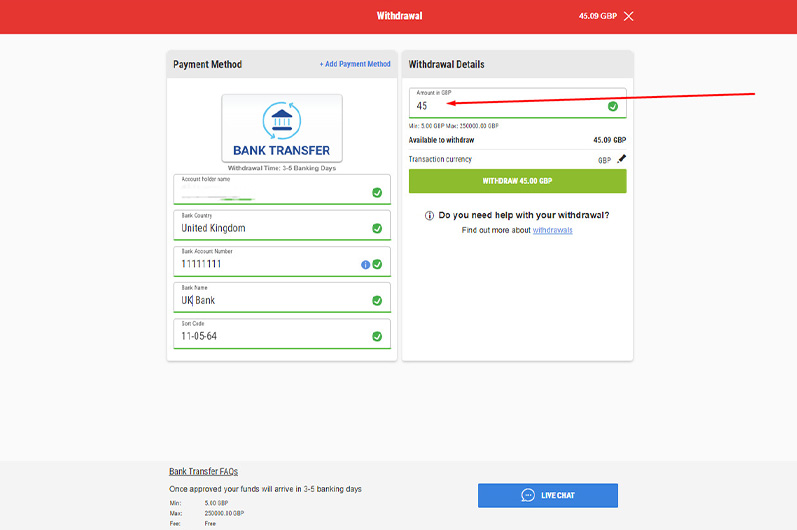
Task: Open the Bank Transfer FAQs link
Action: pos(203,471)
